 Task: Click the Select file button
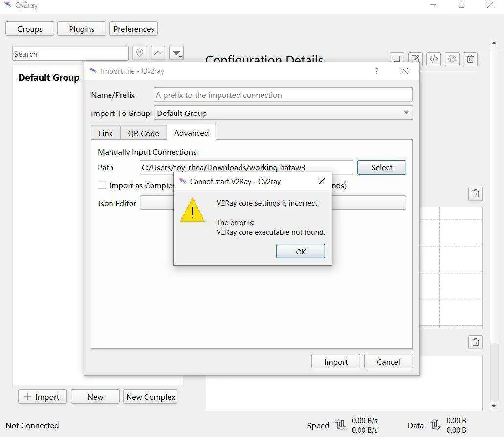pyautogui.click(x=381, y=167)
